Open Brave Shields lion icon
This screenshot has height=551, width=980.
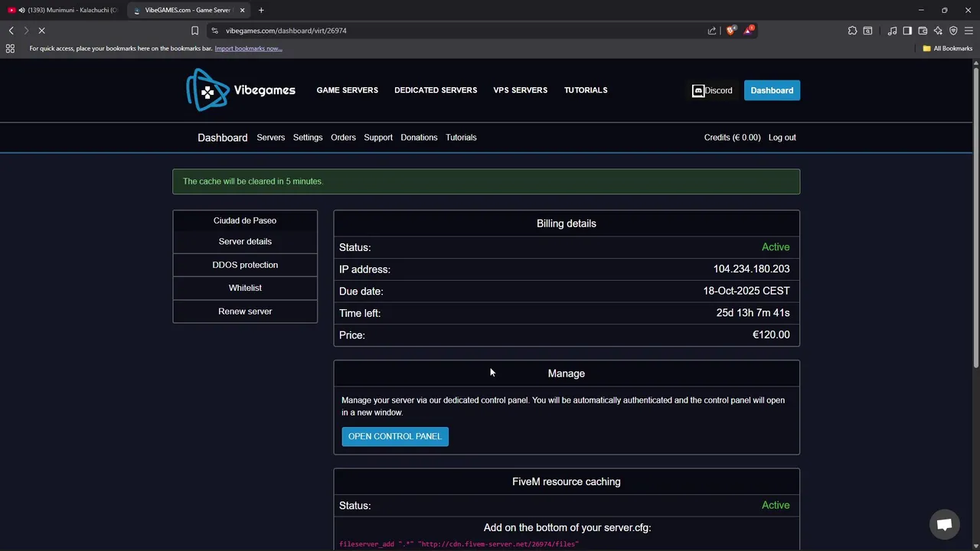pos(731,31)
